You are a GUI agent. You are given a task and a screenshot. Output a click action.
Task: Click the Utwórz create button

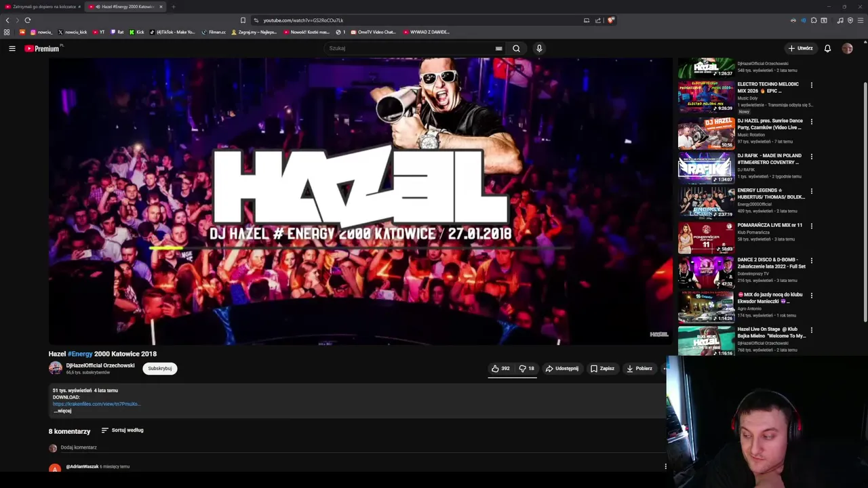tap(800, 48)
